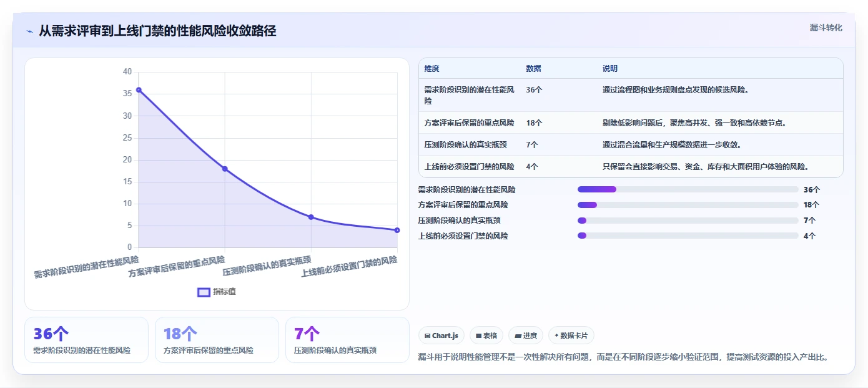Click the chart x-axis label 压测阶段确认的真实瓶颈
Image resolution: width=868 pixels, height=388 pixels.
tap(267, 266)
